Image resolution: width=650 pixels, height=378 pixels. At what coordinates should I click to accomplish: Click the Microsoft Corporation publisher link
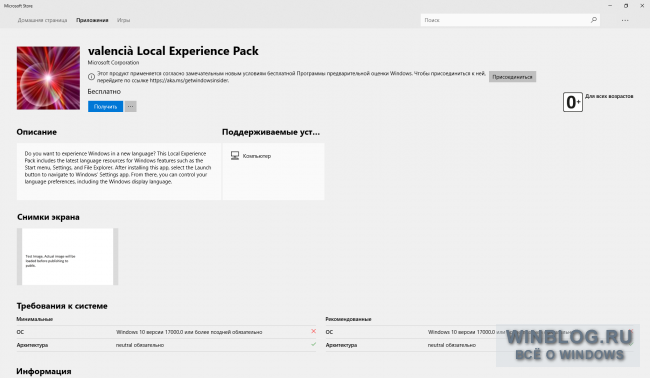pyautogui.click(x=113, y=63)
